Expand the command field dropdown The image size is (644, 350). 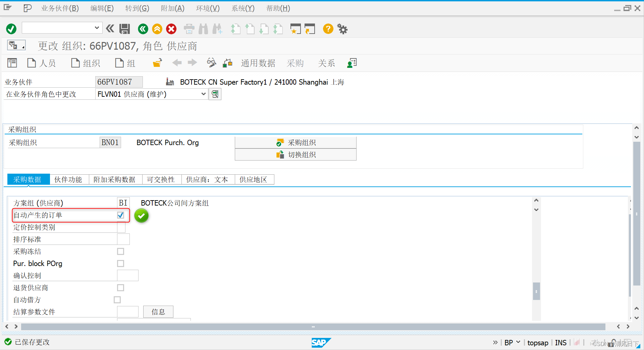point(97,28)
